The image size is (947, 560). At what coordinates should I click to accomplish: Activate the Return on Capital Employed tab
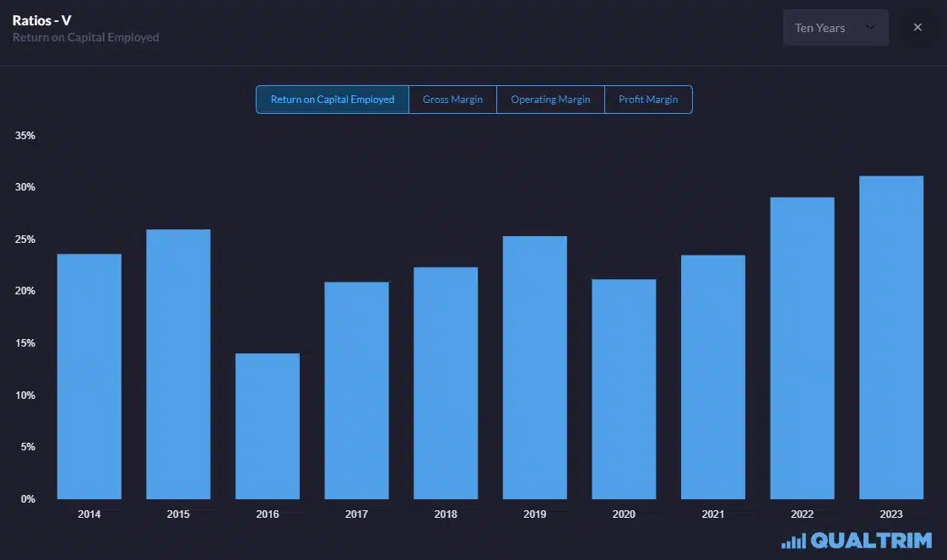click(332, 99)
